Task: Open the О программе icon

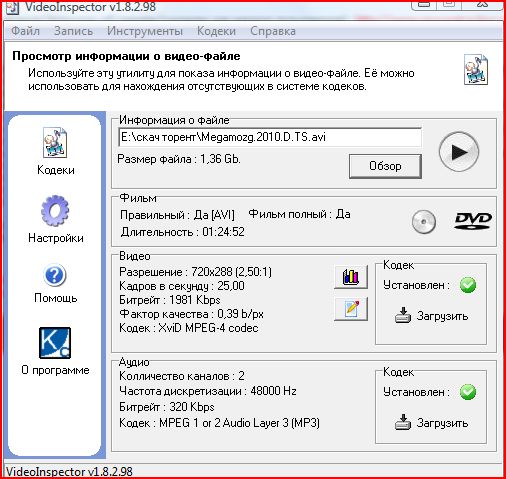Action: pyautogui.click(x=55, y=343)
